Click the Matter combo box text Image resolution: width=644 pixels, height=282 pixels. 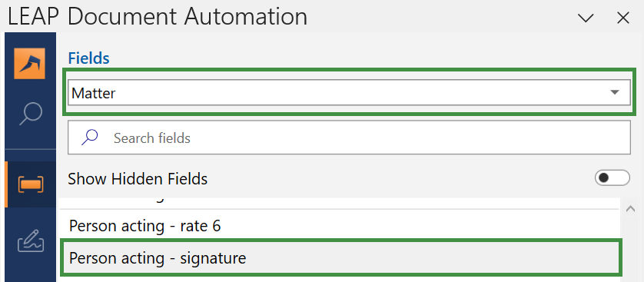coord(94,93)
